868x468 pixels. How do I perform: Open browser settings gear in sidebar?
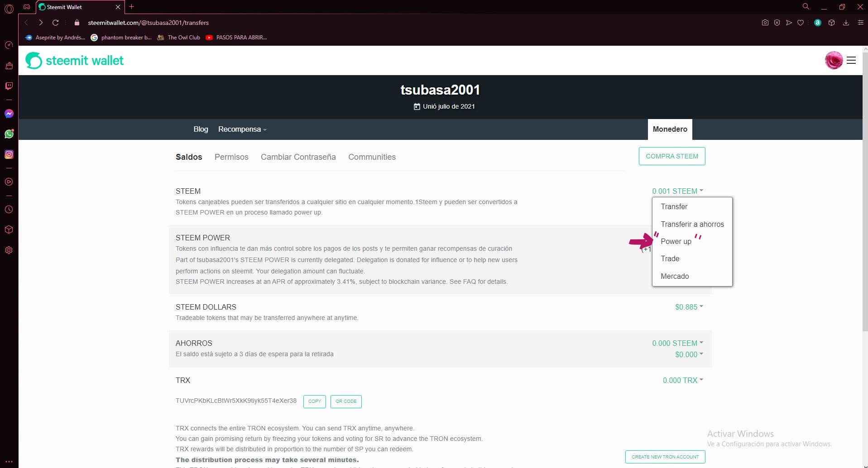(x=9, y=250)
